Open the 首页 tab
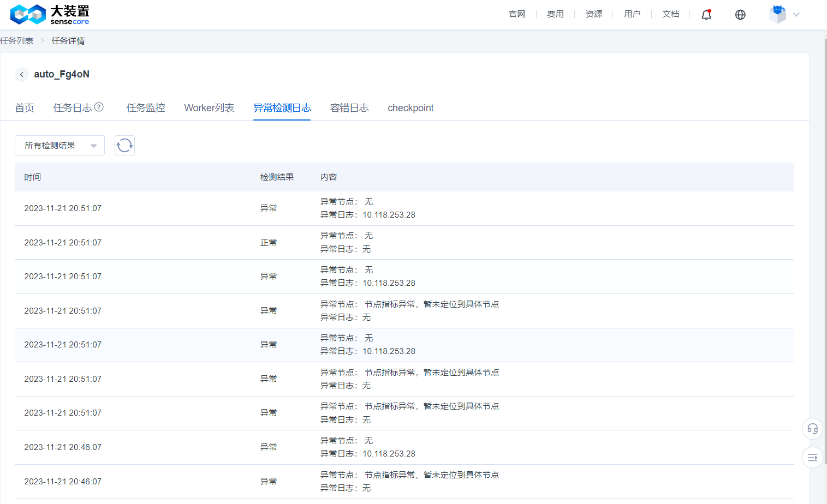The width and height of the screenshot is (827, 504). click(25, 108)
